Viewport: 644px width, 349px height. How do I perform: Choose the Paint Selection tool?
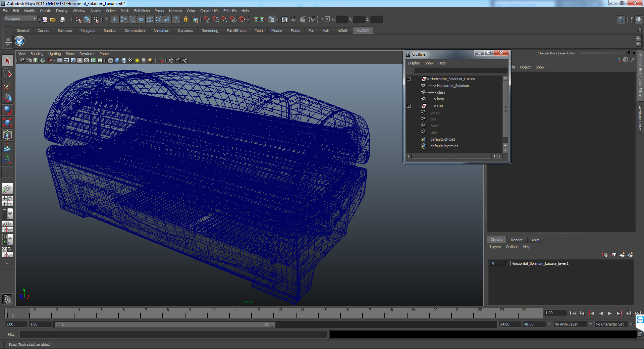[x=7, y=86]
